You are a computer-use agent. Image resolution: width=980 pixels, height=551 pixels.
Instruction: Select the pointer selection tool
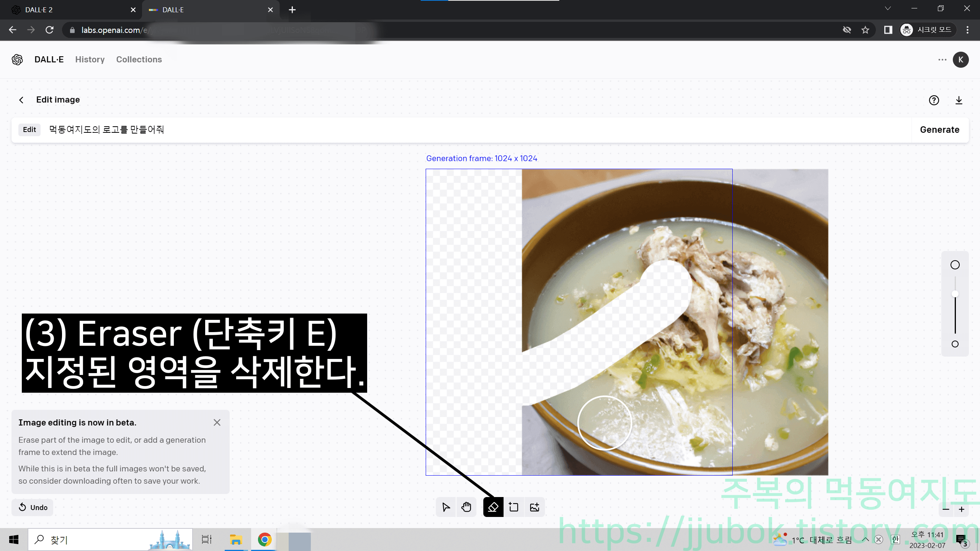click(446, 507)
